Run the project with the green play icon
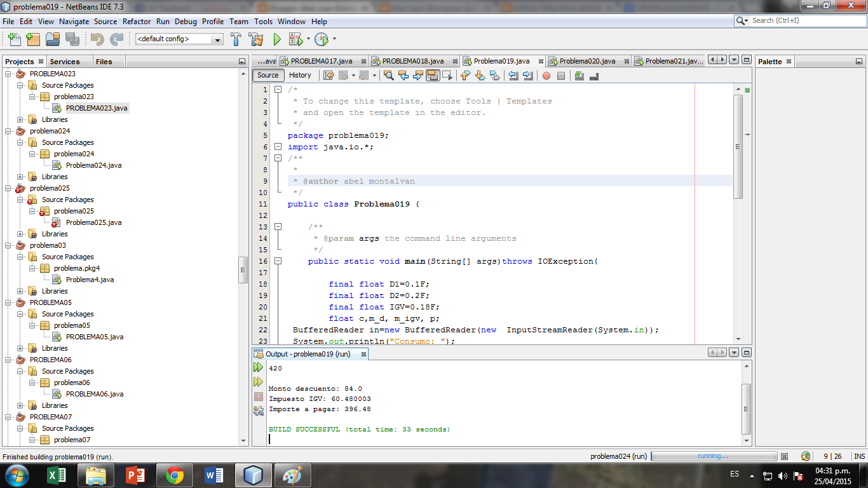Screen dimensions: 868x488 [x=277, y=39]
